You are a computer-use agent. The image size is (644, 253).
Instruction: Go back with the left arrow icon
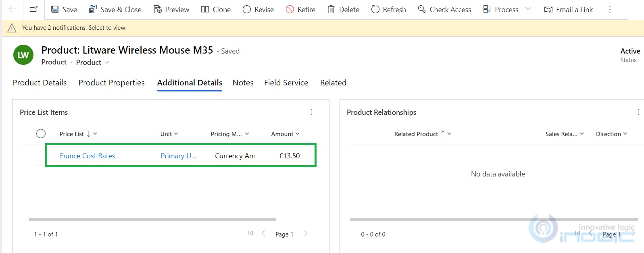pyautogui.click(x=13, y=9)
